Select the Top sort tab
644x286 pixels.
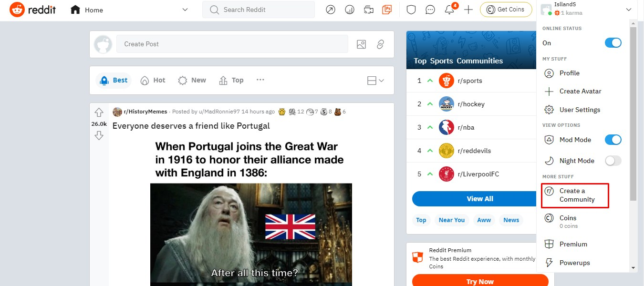(x=231, y=81)
